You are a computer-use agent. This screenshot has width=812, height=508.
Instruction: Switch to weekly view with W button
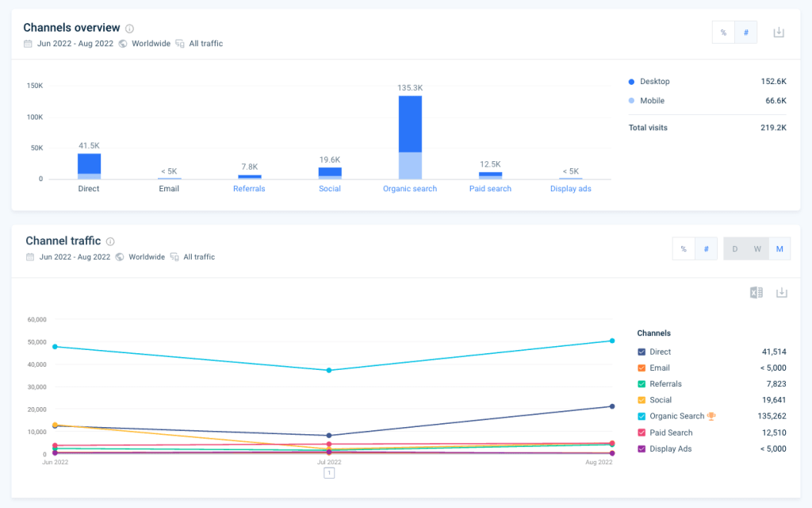point(757,248)
